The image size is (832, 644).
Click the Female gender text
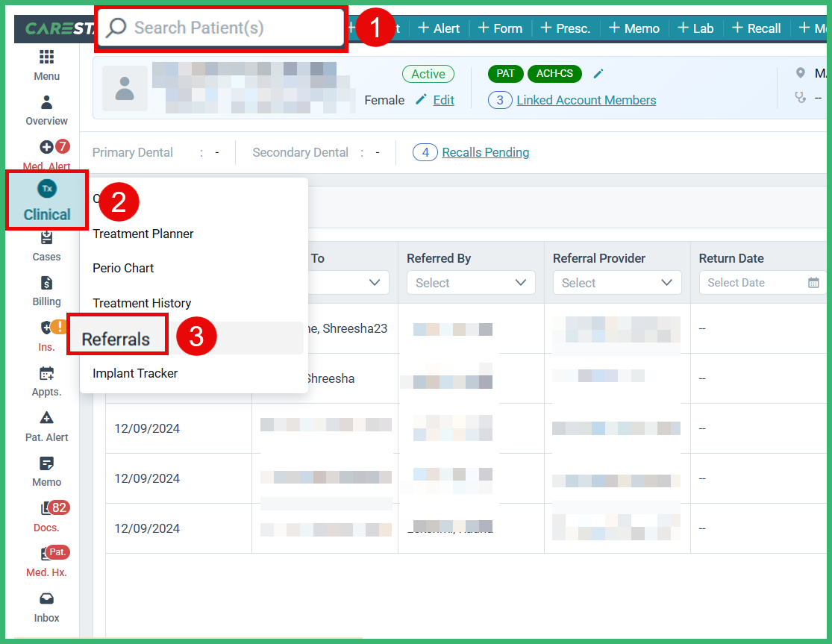coord(384,100)
